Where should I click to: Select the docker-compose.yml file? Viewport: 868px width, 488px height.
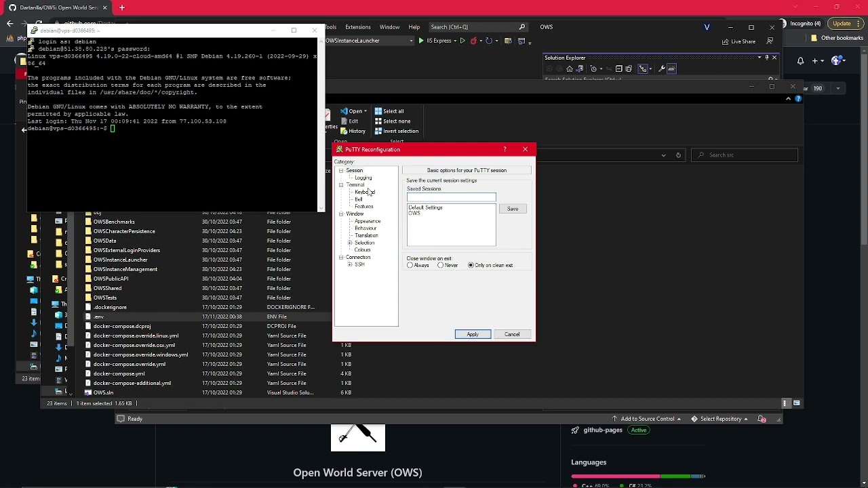[119, 373]
